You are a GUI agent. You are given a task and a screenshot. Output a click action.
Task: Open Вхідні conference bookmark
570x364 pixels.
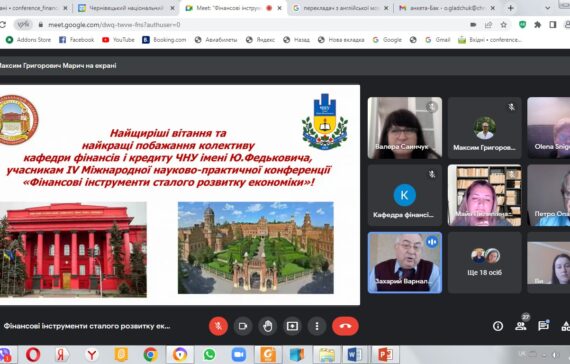490,40
